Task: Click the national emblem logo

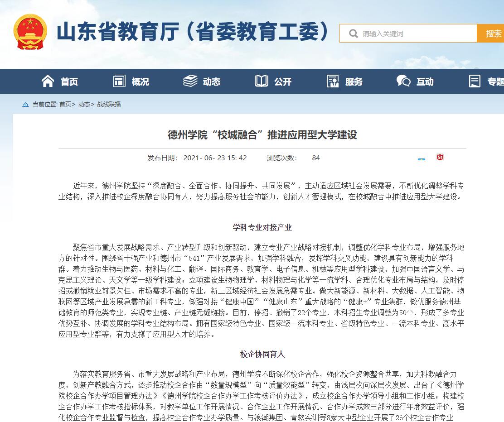Action: point(30,32)
